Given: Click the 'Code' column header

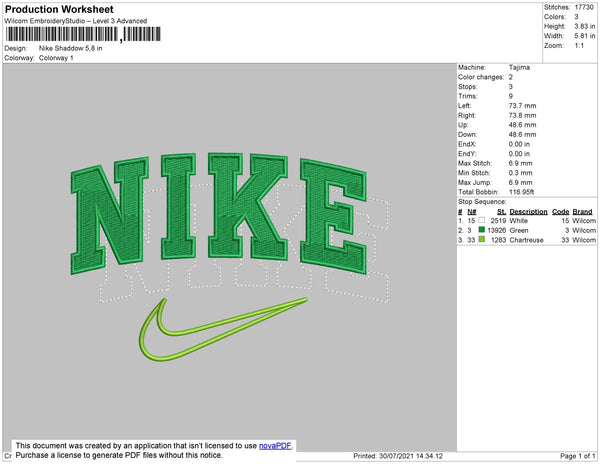Looking at the screenshot, I should click(561, 212).
